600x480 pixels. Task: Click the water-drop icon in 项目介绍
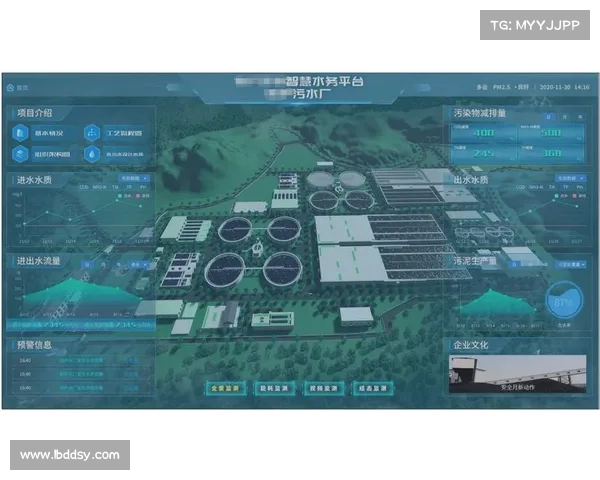tap(92, 154)
